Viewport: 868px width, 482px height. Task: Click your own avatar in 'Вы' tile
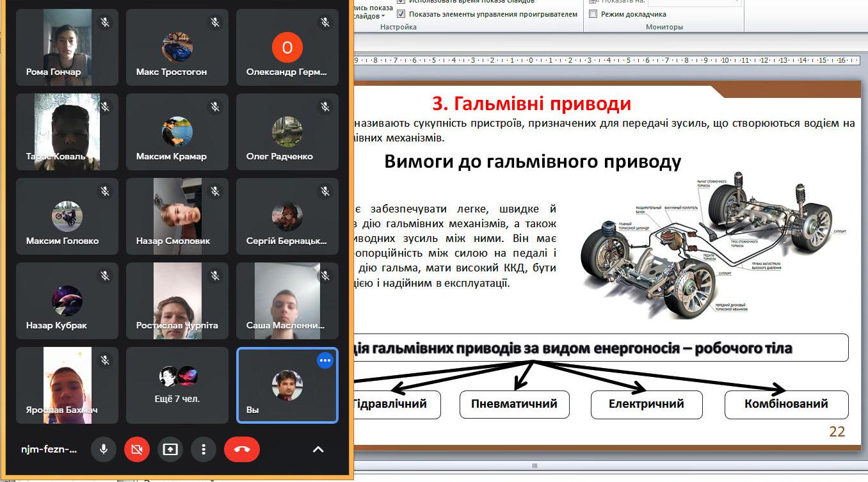coord(287,385)
